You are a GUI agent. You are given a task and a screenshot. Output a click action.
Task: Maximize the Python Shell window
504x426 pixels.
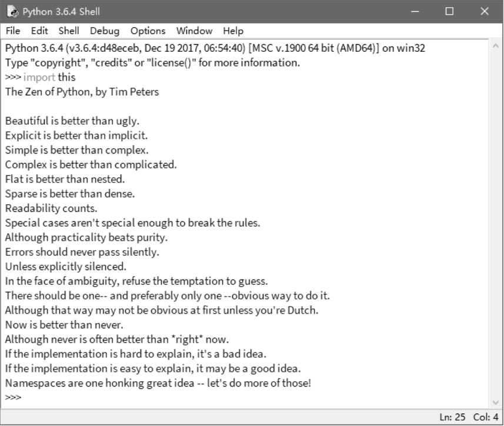coord(449,11)
